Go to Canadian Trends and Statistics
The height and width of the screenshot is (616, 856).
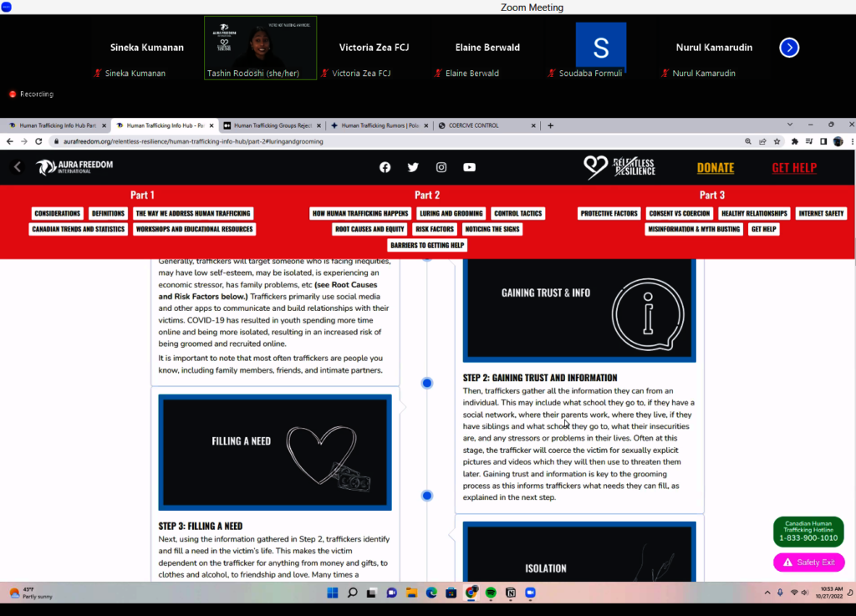pos(78,229)
